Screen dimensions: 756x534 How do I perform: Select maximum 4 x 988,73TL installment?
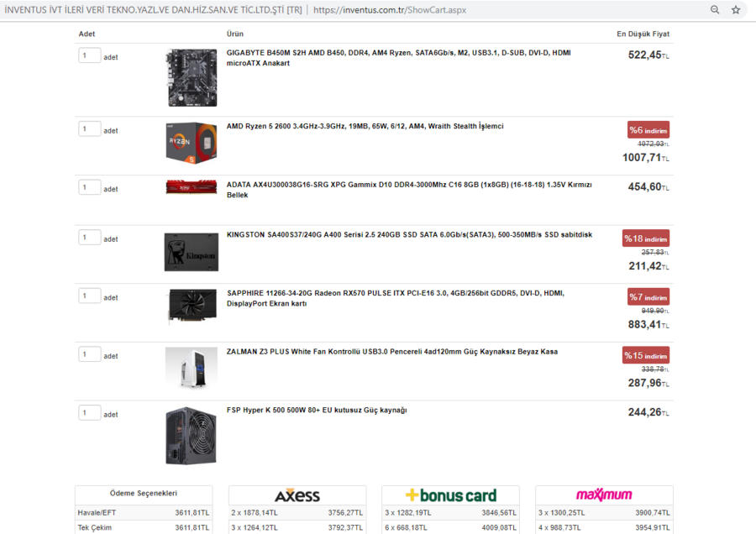click(604, 528)
